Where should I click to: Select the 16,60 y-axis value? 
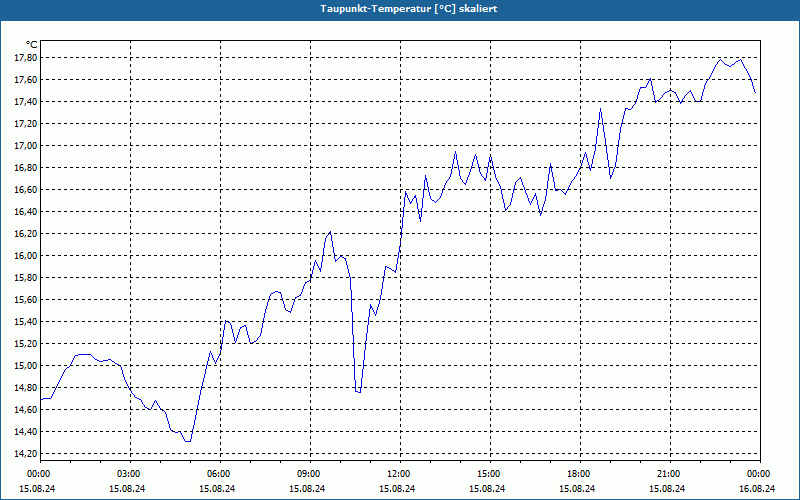point(25,190)
